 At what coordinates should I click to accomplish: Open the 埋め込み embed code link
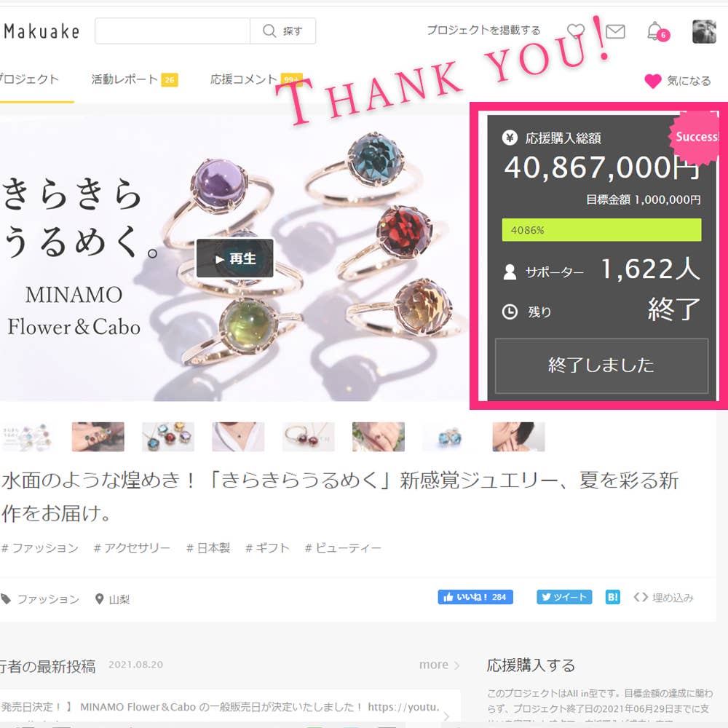[663, 598]
